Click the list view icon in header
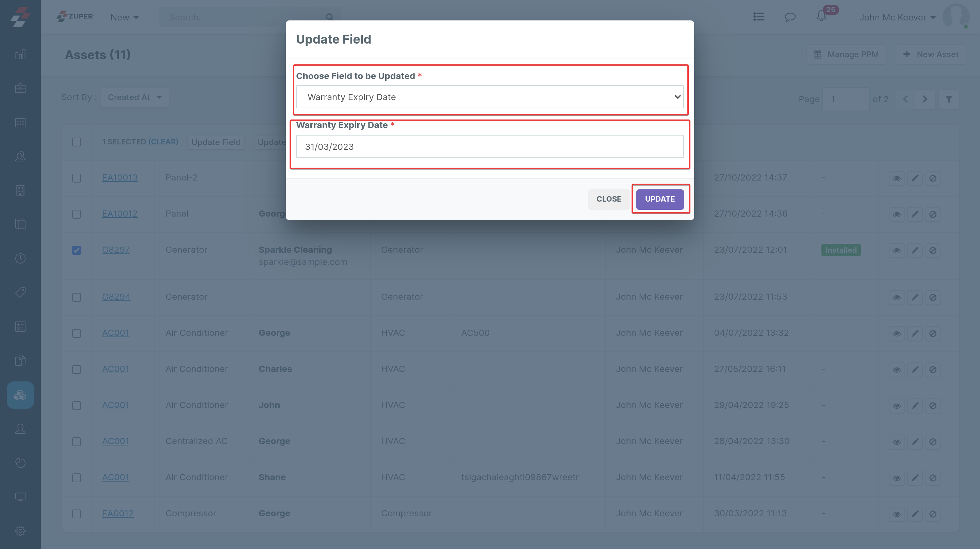Image resolution: width=980 pixels, height=549 pixels. point(758,17)
